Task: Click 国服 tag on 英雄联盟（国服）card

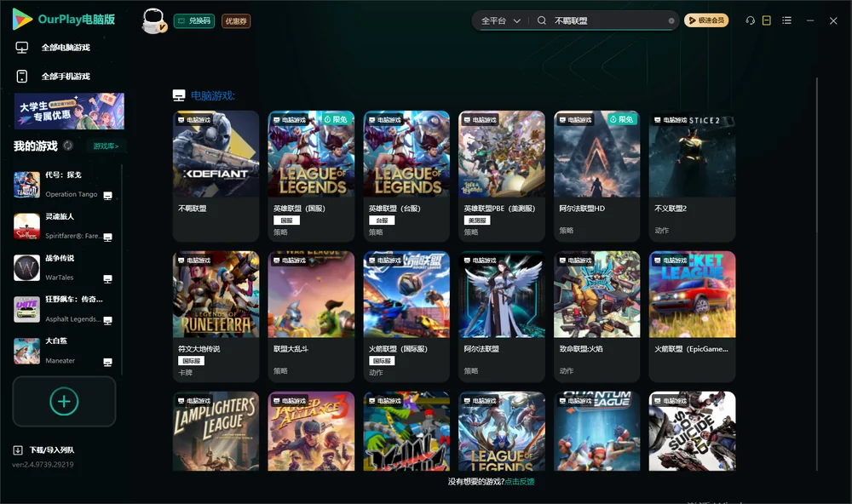Action: pyautogui.click(x=286, y=220)
